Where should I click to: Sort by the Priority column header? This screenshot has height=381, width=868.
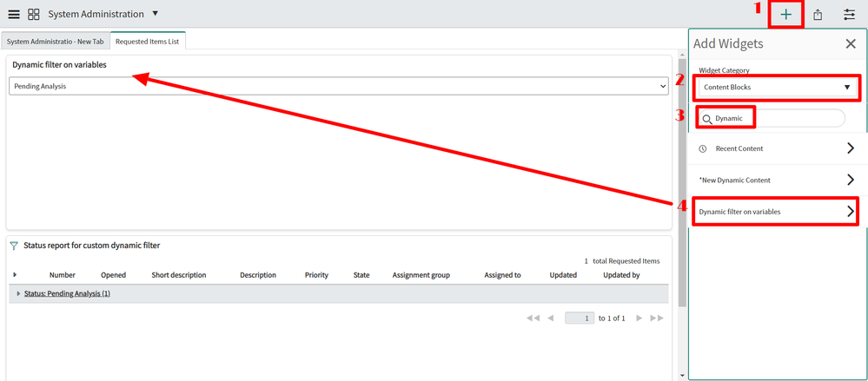(x=316, y=275)
